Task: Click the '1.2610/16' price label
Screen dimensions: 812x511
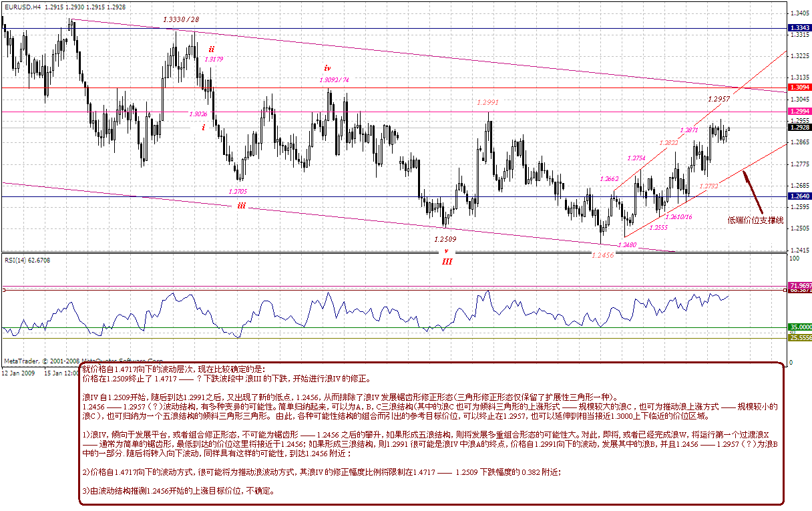Action: [678, 216]
